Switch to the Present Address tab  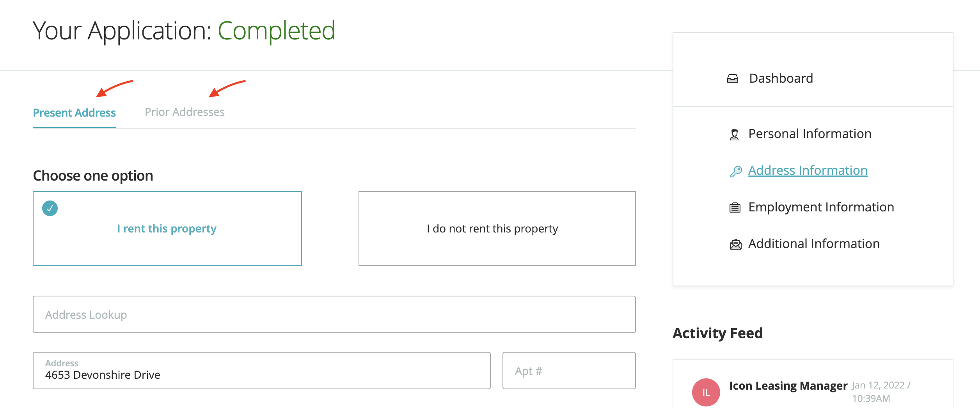pyautogui.click(x=74, y=113)
